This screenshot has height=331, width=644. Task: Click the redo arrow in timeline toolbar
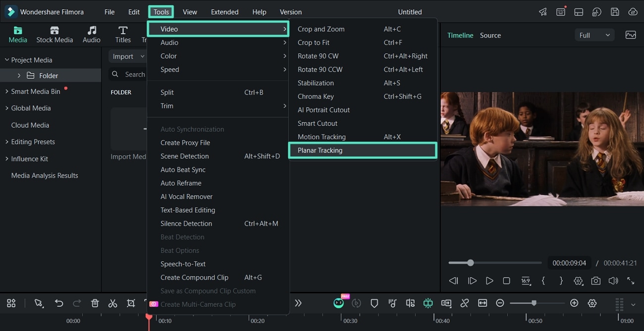tap(77, 303)
